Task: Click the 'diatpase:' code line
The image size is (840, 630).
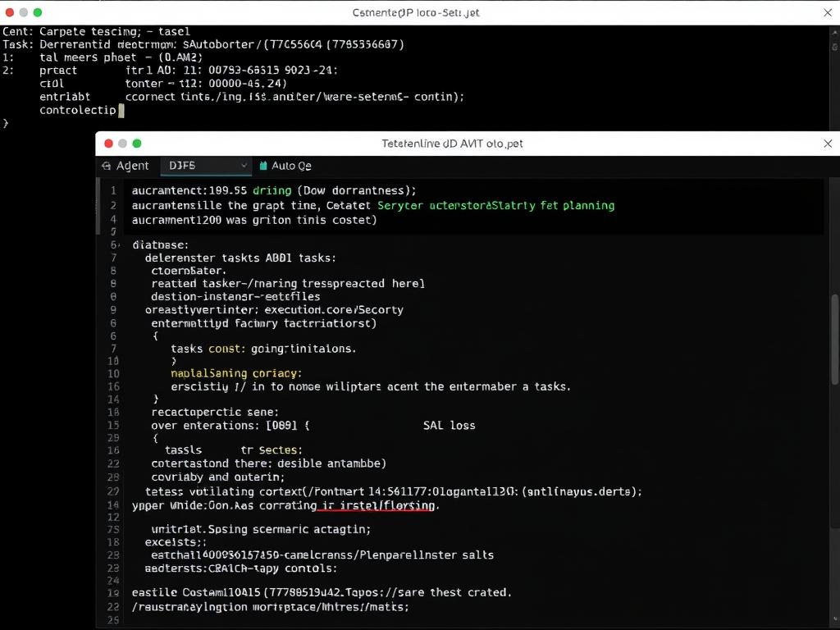Action: [x=160, y=245]
